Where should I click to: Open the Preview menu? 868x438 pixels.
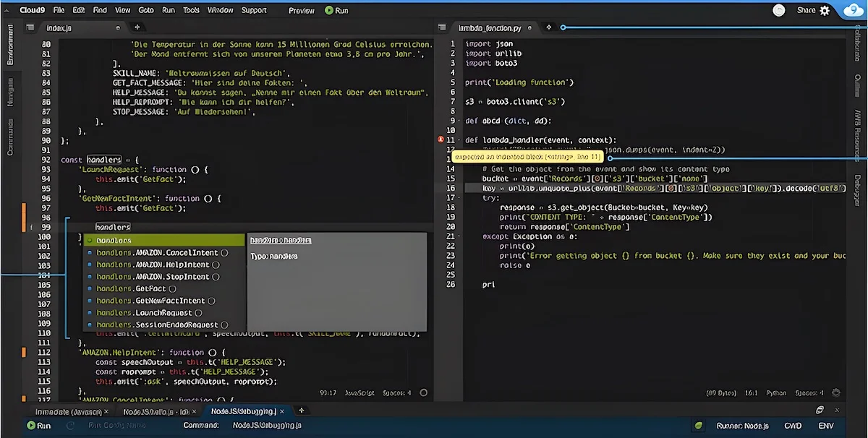coord(302,11)
